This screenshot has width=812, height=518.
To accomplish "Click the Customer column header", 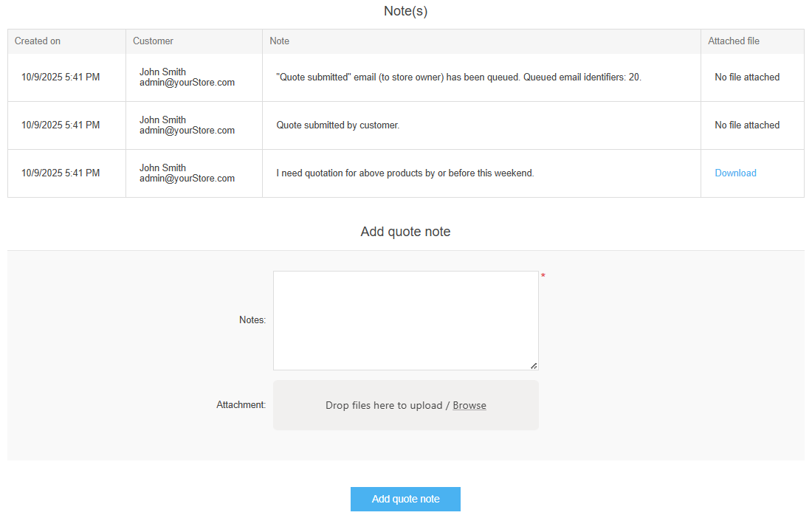I will (x=153, y=41).
